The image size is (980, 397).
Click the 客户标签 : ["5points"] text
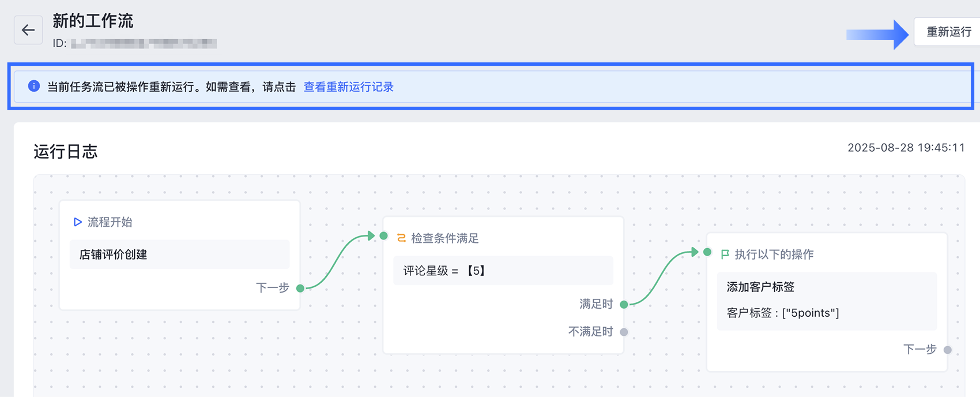tap(782, 313)
